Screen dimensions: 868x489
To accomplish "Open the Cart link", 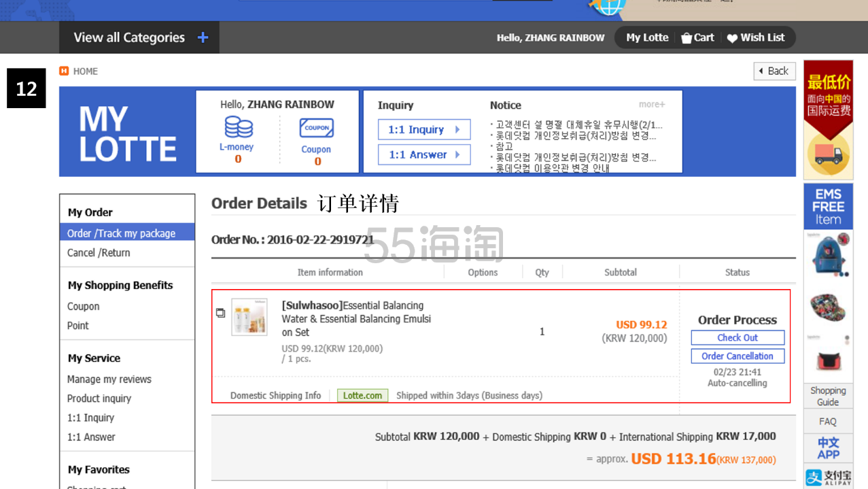I will pos(697,38).
